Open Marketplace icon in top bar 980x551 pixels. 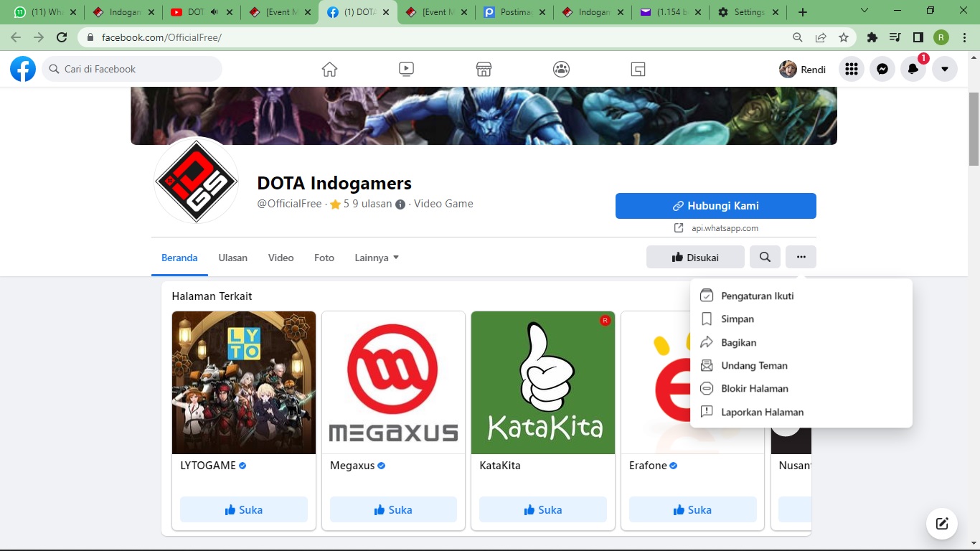(x=484, y=69)
